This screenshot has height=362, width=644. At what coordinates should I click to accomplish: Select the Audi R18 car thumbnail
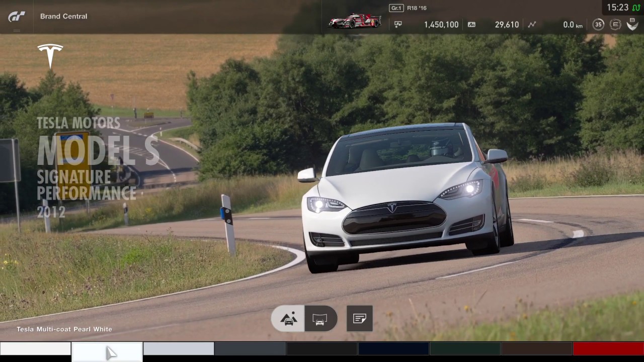[355, 21]
